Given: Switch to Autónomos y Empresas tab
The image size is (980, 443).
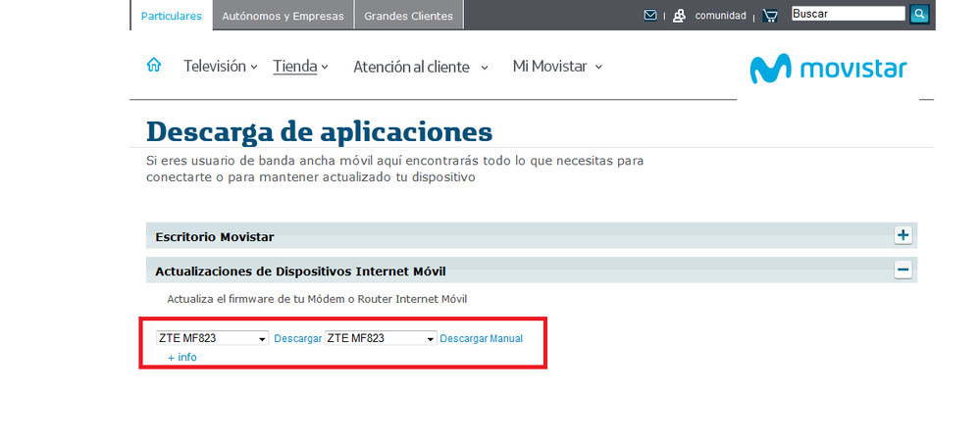Looking at the screenshot, I should [284, 16].
